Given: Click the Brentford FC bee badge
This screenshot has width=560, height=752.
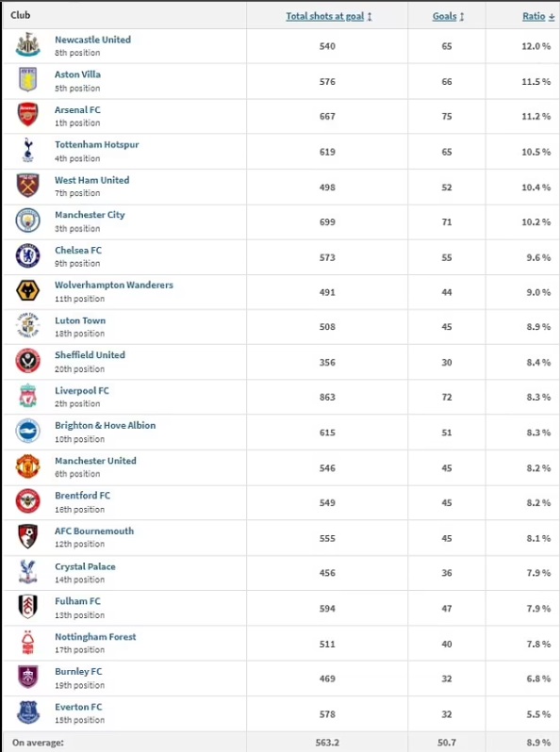Looking at the screenshot, I should 28,501.
